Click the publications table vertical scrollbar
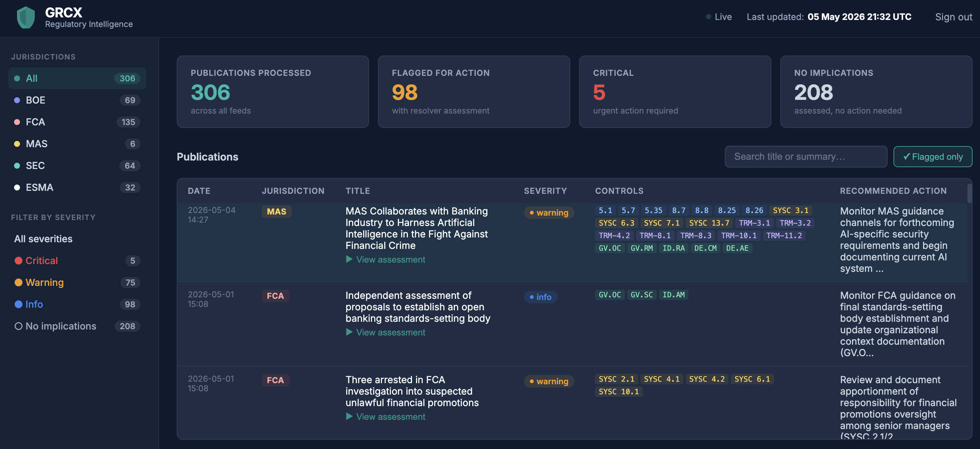Screen dimensions: 980x449 click(x=969, y=194)
